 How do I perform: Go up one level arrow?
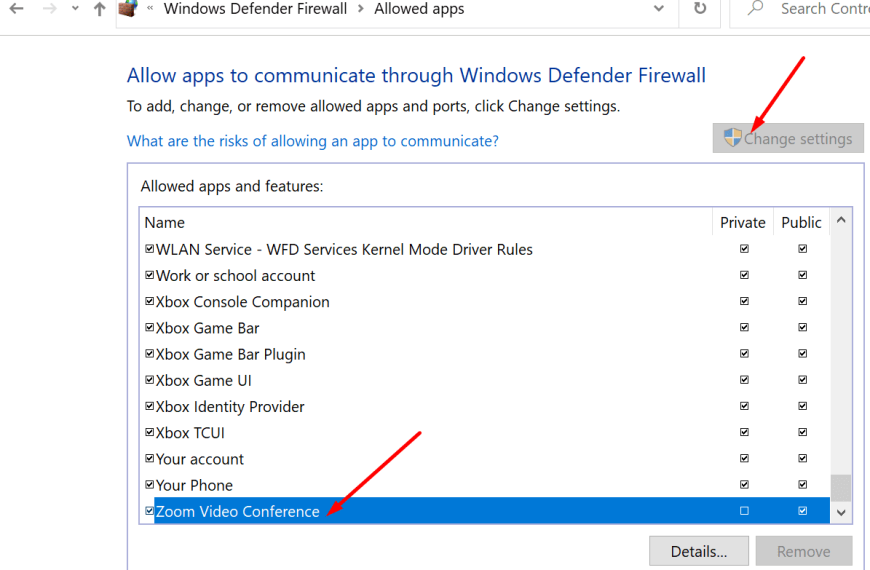coord(100,8)
